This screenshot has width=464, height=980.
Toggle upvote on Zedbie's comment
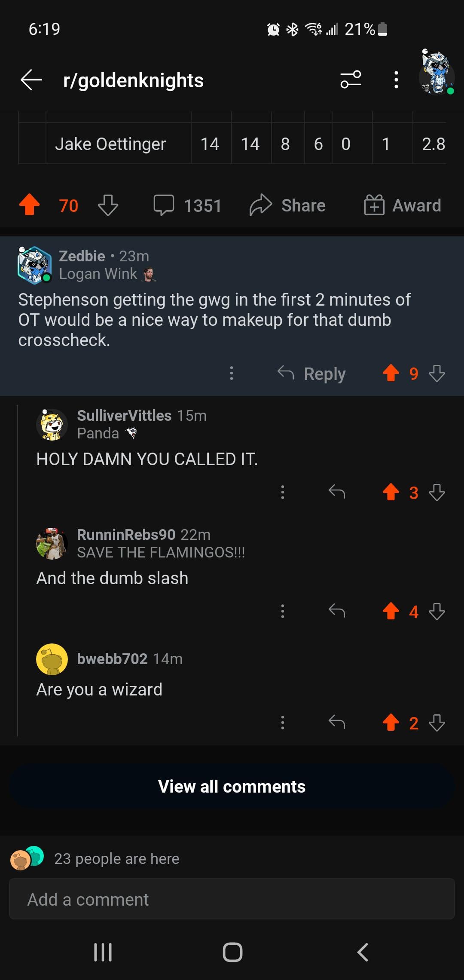coord(391,373)
